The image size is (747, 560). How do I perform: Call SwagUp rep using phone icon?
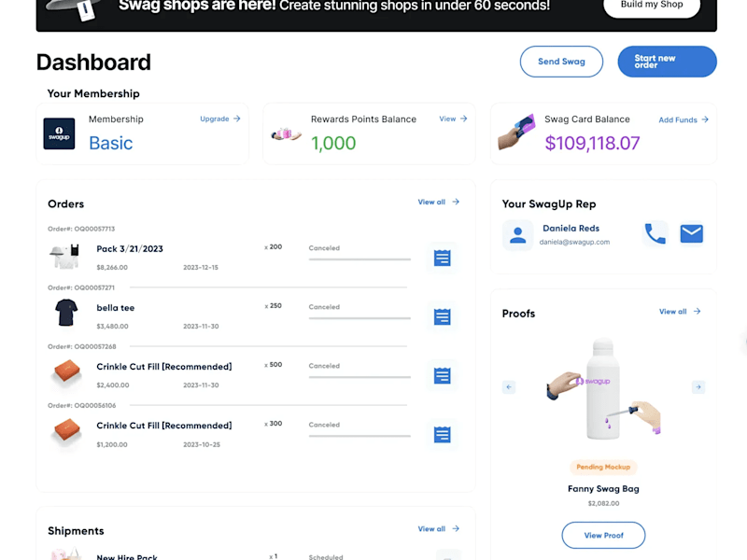point(655,234)
